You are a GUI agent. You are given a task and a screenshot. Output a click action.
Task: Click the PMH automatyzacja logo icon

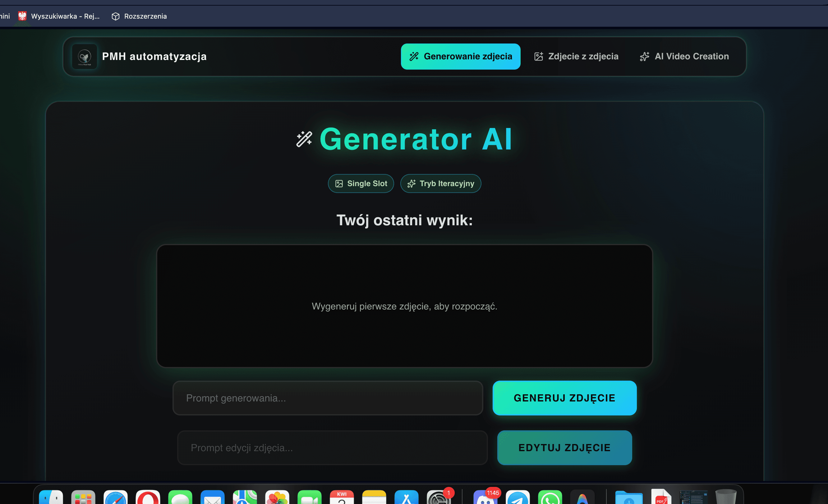point(84,57)
